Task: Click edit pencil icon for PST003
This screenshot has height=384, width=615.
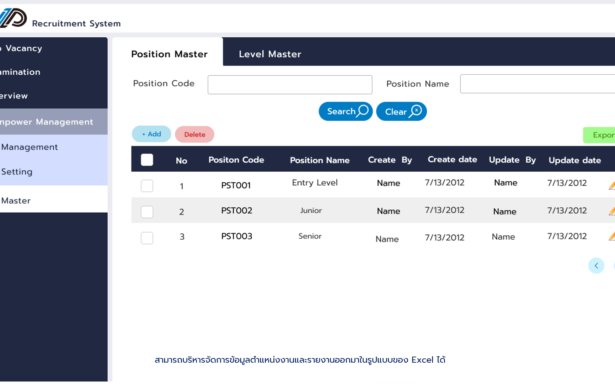Action: click(611, 236)
